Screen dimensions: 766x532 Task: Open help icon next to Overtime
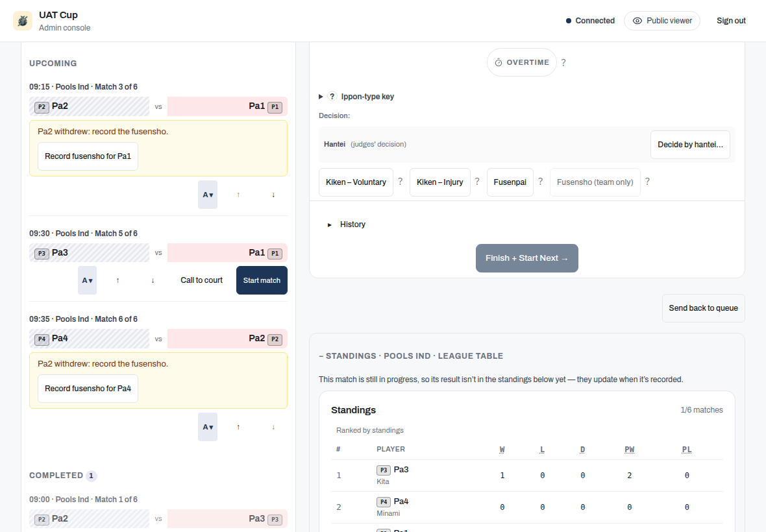click(x=563, y=62)
